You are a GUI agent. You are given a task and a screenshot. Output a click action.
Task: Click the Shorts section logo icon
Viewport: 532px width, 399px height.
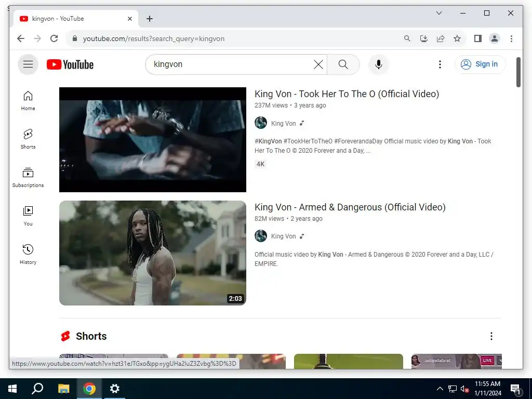tap(65, 336)
